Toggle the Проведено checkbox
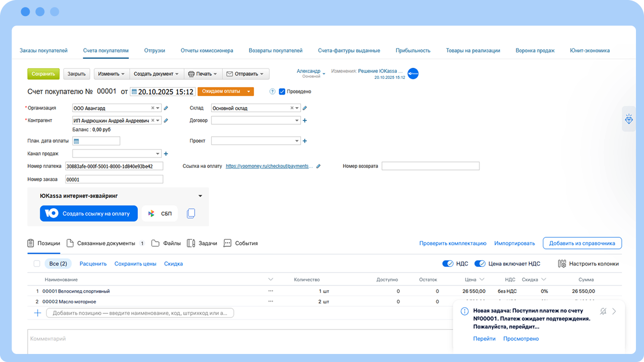The height and width of the screenshot is (362, 644). [282, 92]
